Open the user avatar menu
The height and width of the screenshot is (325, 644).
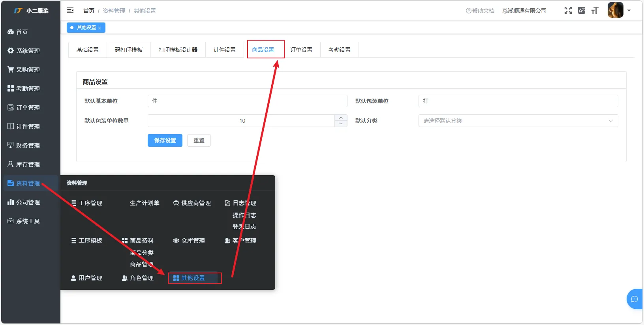[615, 10]
